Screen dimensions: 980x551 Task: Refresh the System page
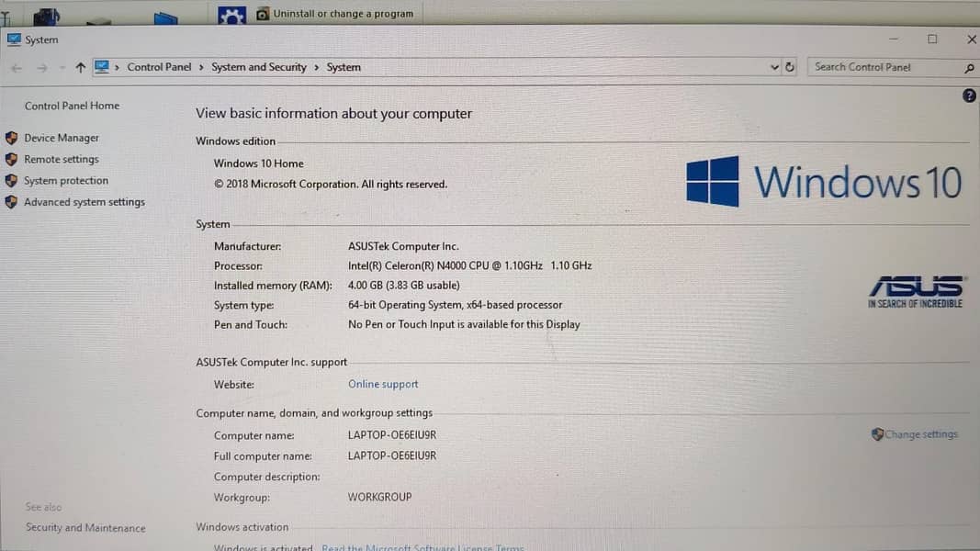click(x=790, y=67)
